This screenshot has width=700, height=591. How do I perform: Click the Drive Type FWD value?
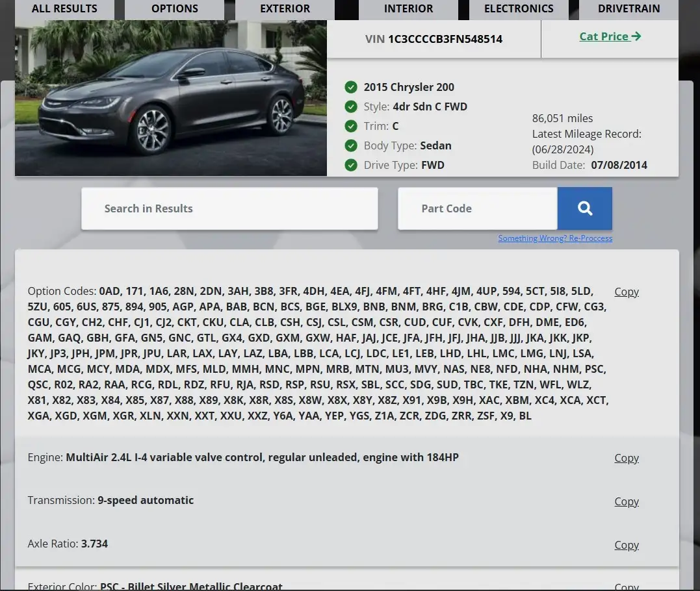[433, 165]
